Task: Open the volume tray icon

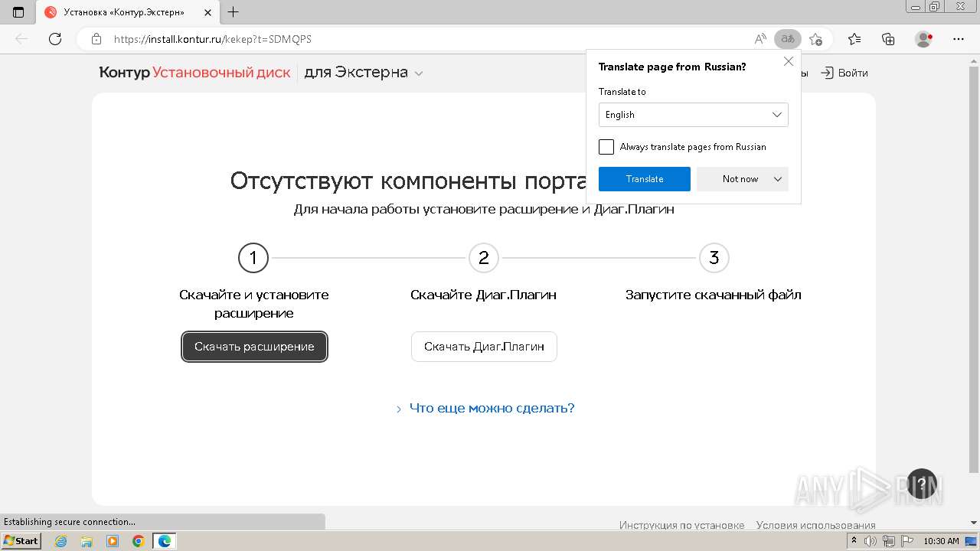Action: pyautogui.click(x=871, y=541)
